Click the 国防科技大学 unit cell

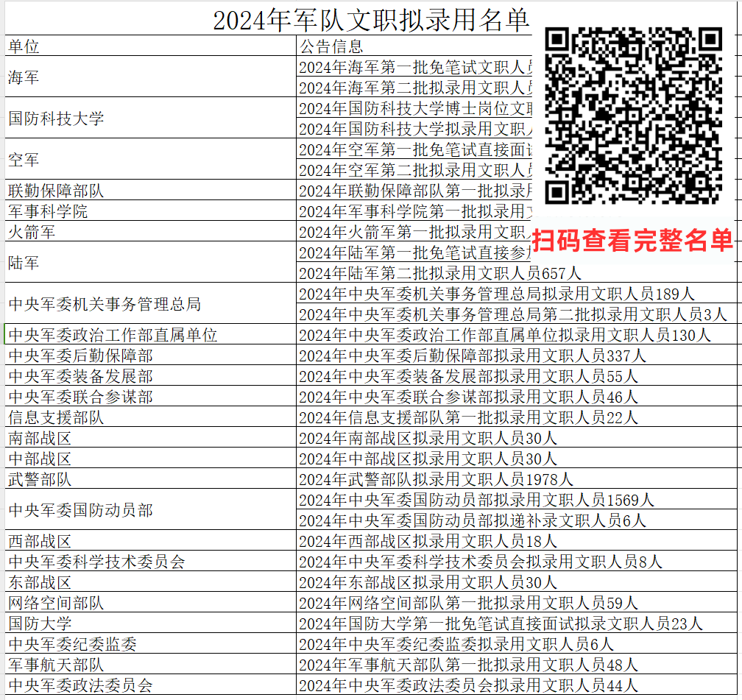150,118
